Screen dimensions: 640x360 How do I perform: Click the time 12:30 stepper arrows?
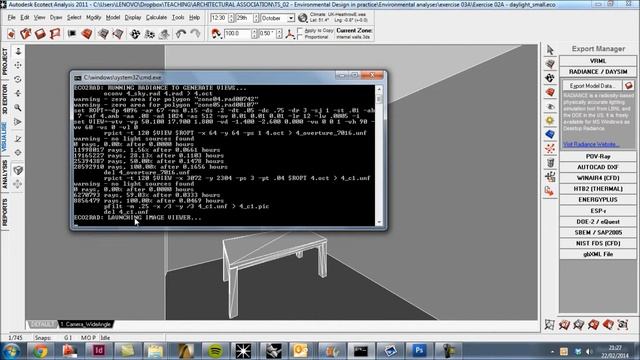(231, 18)
